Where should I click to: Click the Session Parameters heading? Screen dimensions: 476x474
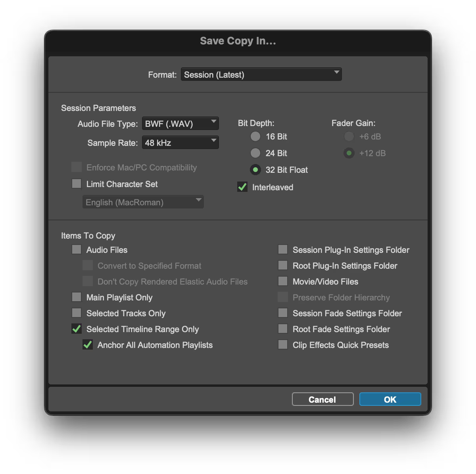(98, 108)
